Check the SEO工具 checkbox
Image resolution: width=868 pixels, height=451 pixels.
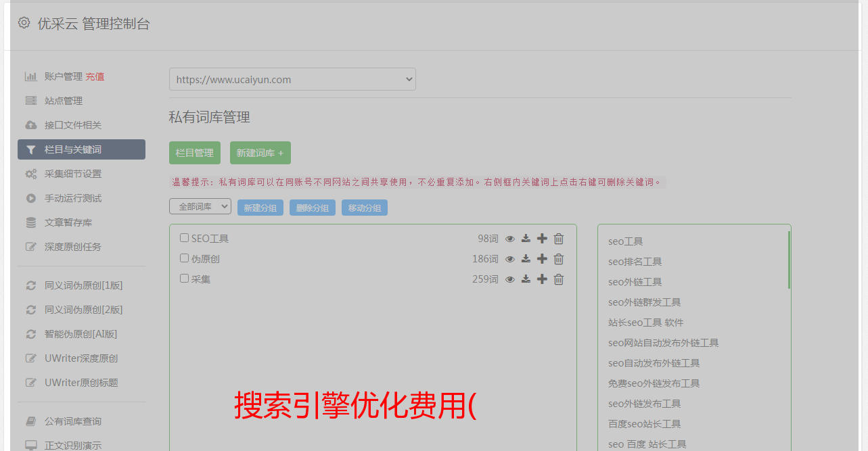tap(184, 238)
